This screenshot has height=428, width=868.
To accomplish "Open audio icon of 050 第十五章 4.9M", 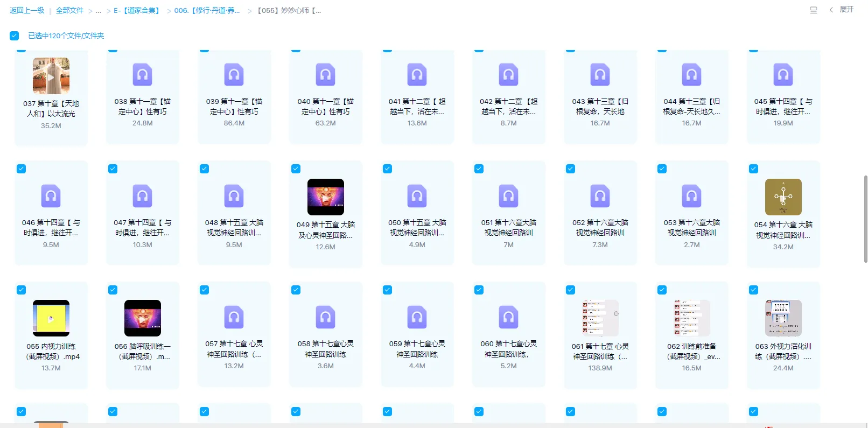I will 417,196.
